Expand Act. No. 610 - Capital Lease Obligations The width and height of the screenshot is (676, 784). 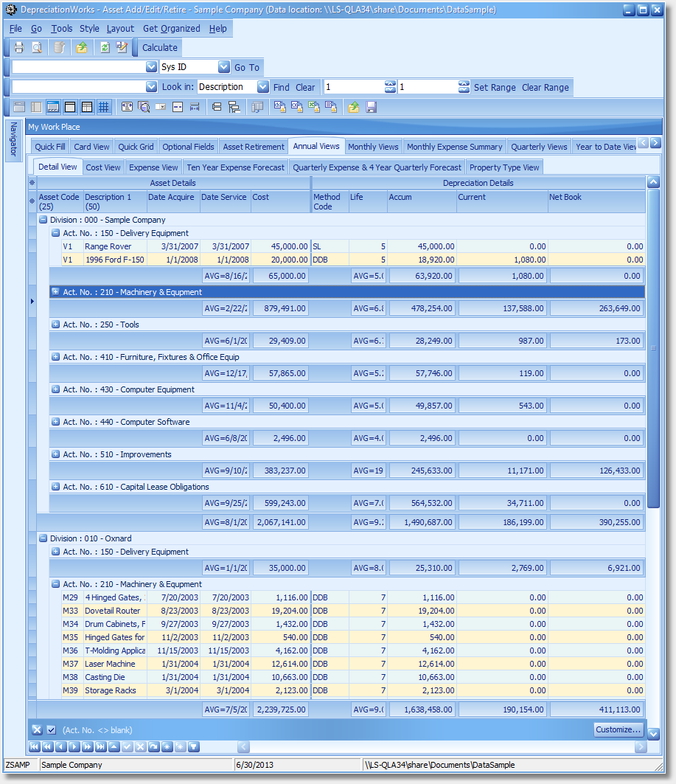pyautogui.click(x=55, y=487)
